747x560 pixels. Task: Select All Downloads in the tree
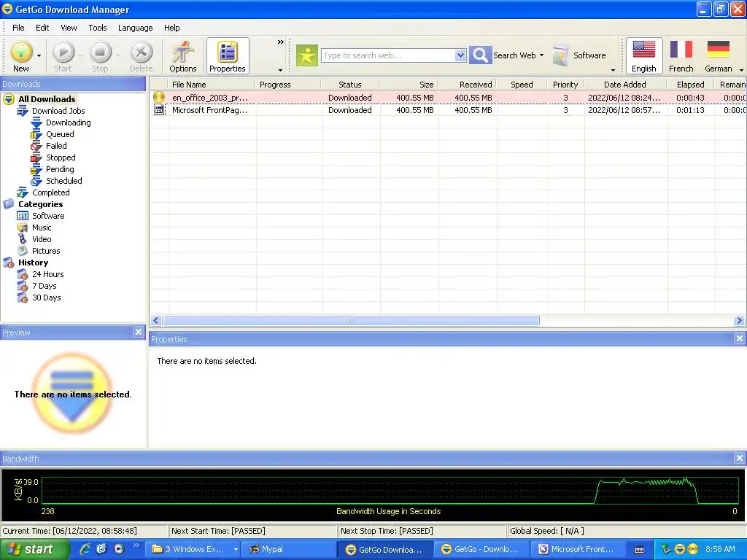[47, 99]
